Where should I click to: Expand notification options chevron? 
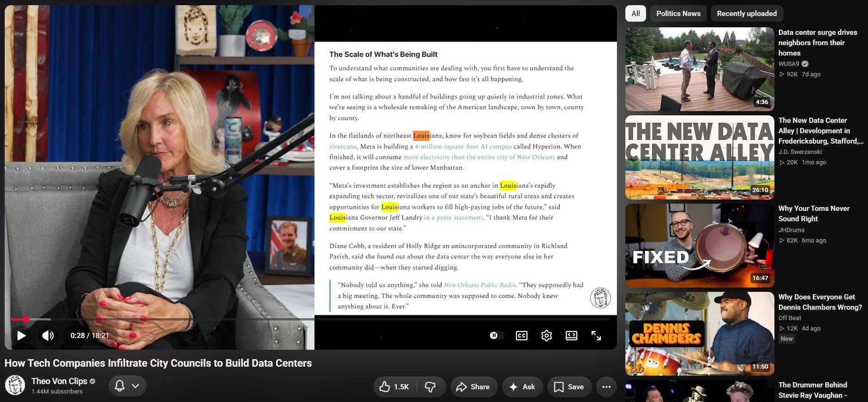[135, 386]
